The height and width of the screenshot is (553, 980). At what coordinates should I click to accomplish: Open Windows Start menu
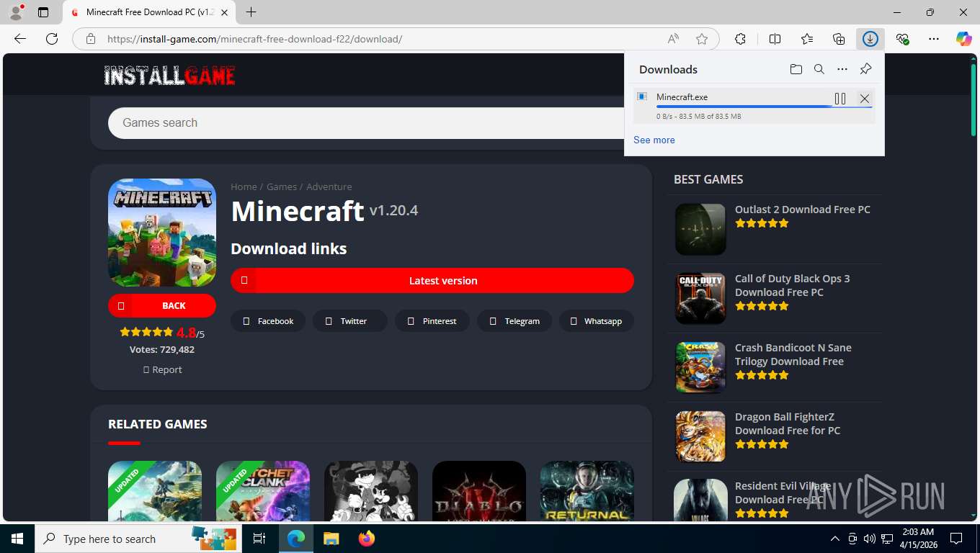[x=17, y=539]
